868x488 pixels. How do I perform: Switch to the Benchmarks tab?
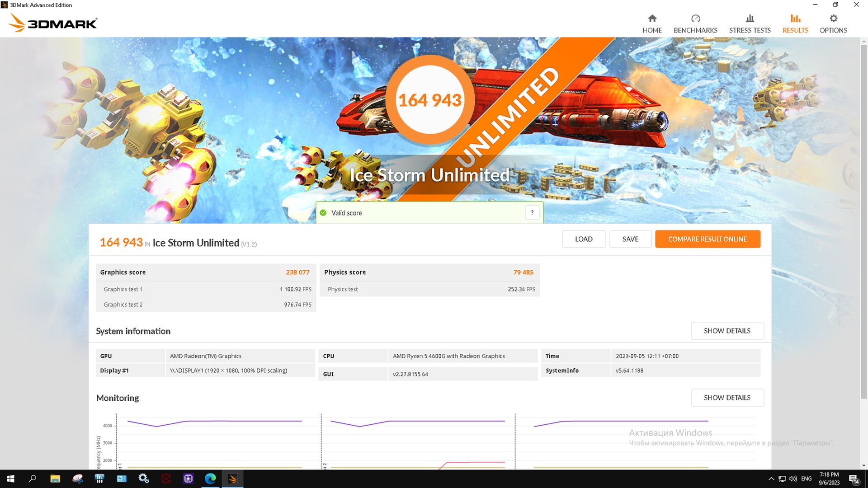(695, 24)
